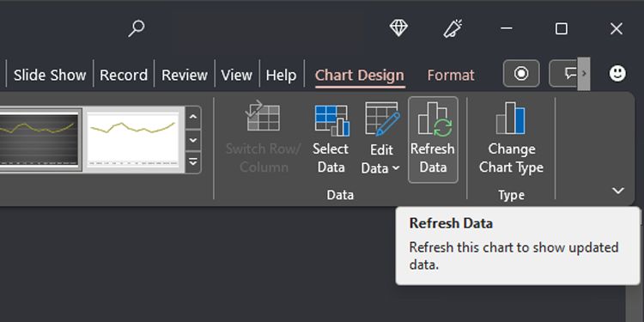Apply the white background chart style

tap(133, 139)
